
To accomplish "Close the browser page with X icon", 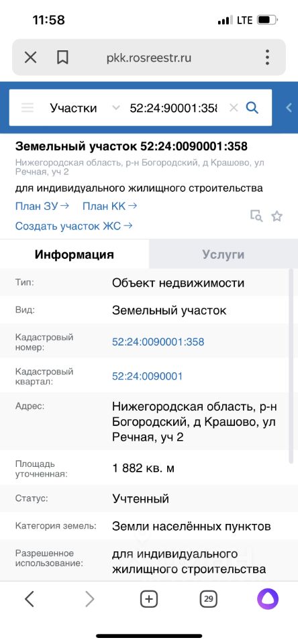I will coord(30,58).
